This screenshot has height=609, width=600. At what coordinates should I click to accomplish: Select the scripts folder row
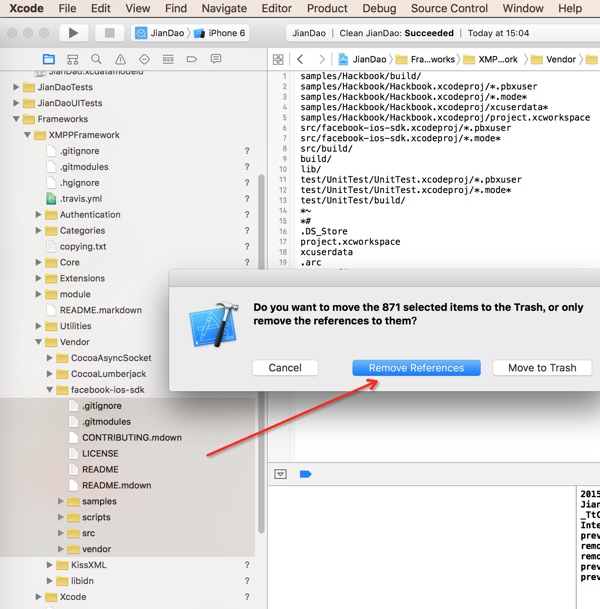point(127,517)
